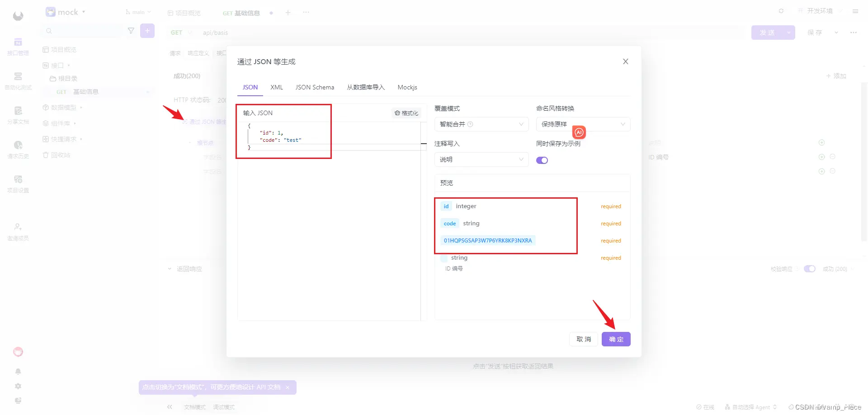Click the 01HQPSGSAP3W7P6YRK8KP3NXRA field tag

[x=488, y=241]
